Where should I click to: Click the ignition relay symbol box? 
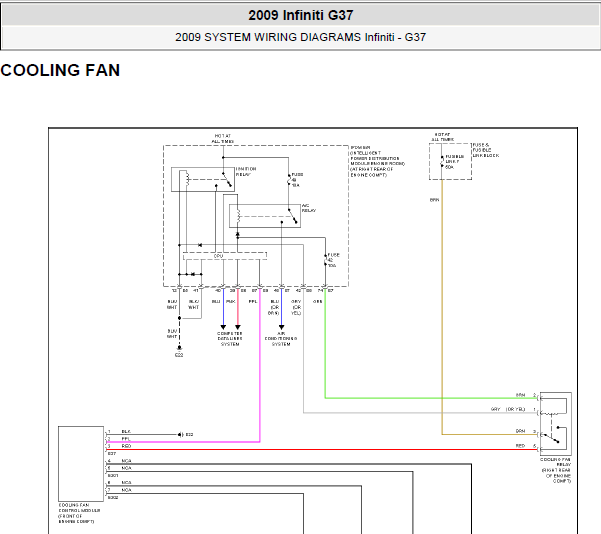(203, 179)
